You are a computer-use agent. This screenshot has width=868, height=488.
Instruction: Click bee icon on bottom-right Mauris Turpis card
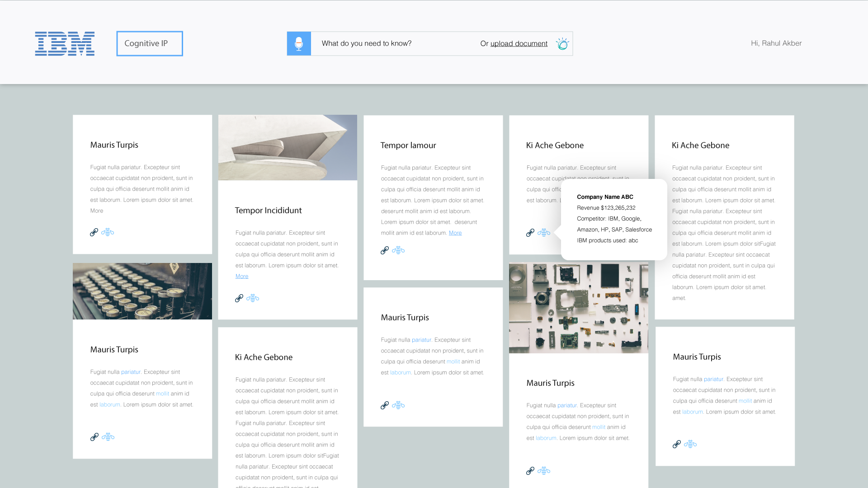point(690,444)
